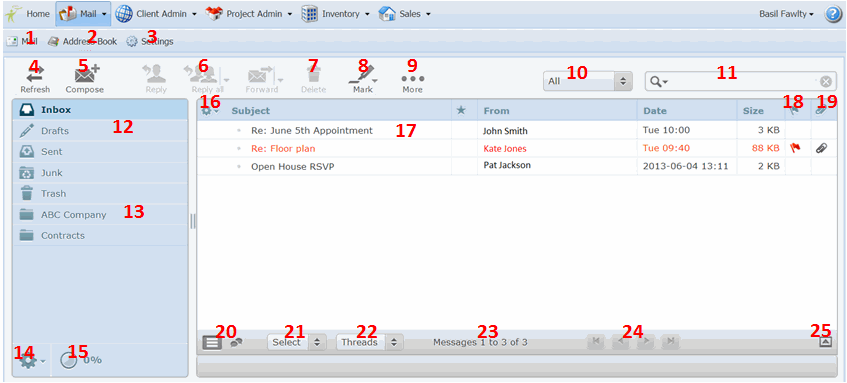847x383 pixels.
Task: Select the ABC Company folder
Action: click(100, 214)
